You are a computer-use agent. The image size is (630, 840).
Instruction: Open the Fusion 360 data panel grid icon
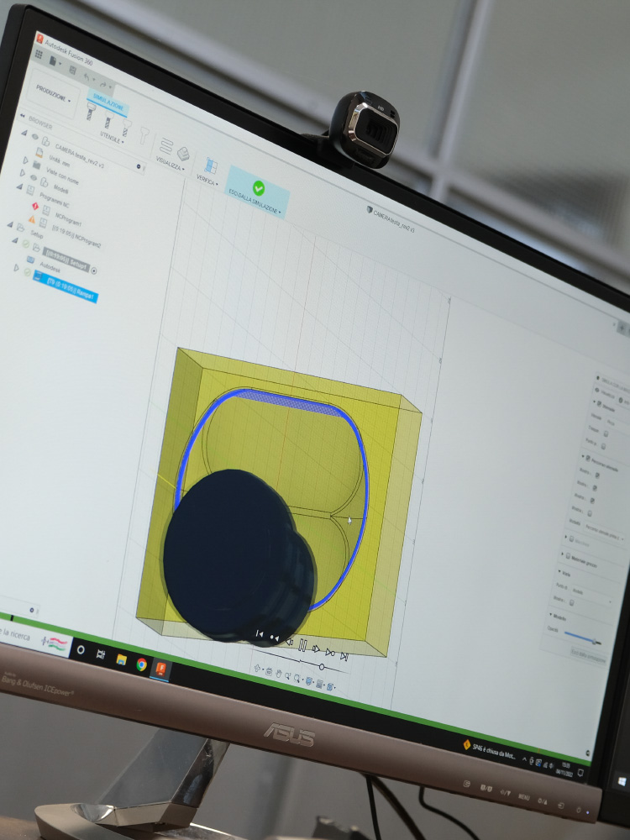tap(39, 55)
